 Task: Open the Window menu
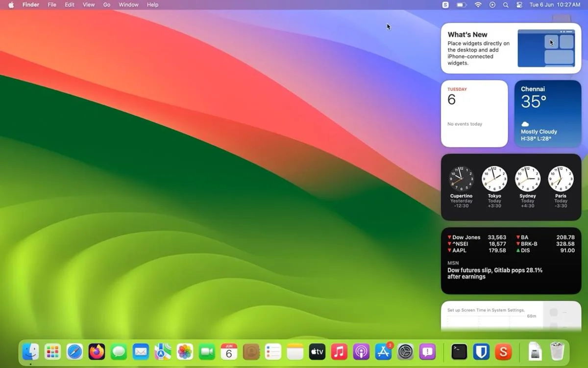[128, 5]
